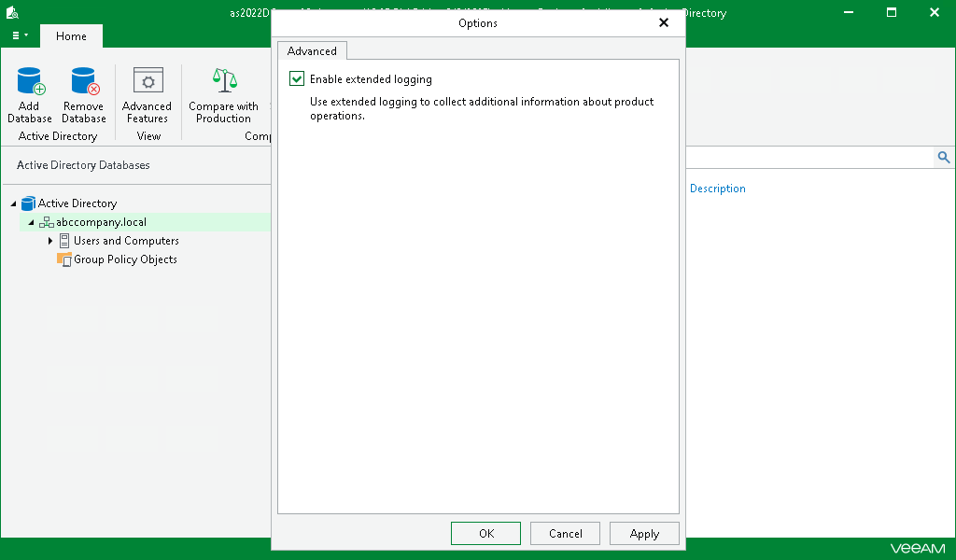956x560 pixels.
Task: Click the application icon in the title bar
Action: pyautogui.click(x=11, y=12)
